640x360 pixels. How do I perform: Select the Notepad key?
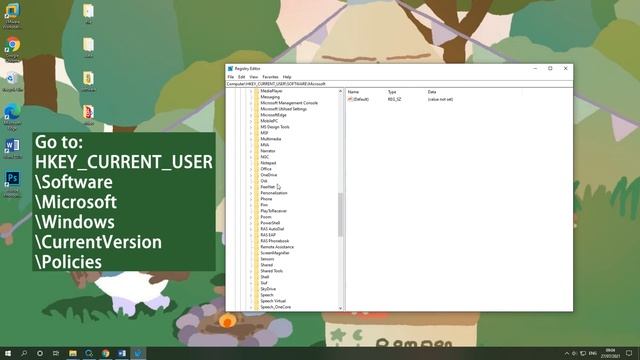click(x=268, y=163)
